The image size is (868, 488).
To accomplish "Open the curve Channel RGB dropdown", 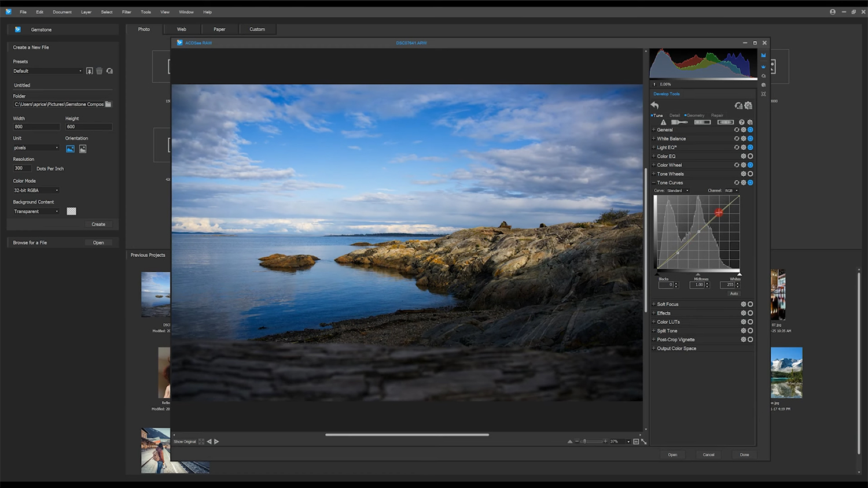I will coord(731,190).
